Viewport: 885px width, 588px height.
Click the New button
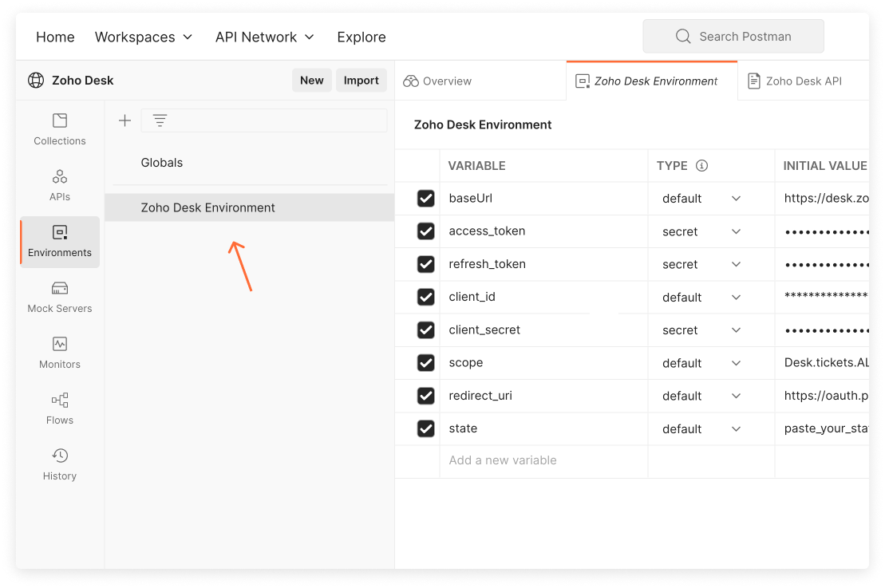(x=311, y=80)
